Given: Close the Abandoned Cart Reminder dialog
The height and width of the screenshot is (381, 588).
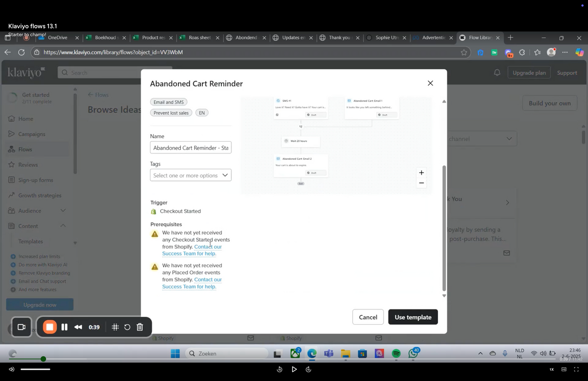Looking at the screenshot, I should (x=430, y=83).
